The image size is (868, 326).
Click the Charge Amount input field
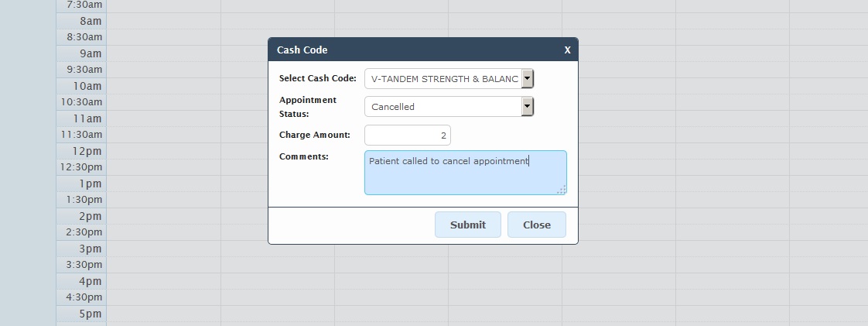(x=408, y=136)
